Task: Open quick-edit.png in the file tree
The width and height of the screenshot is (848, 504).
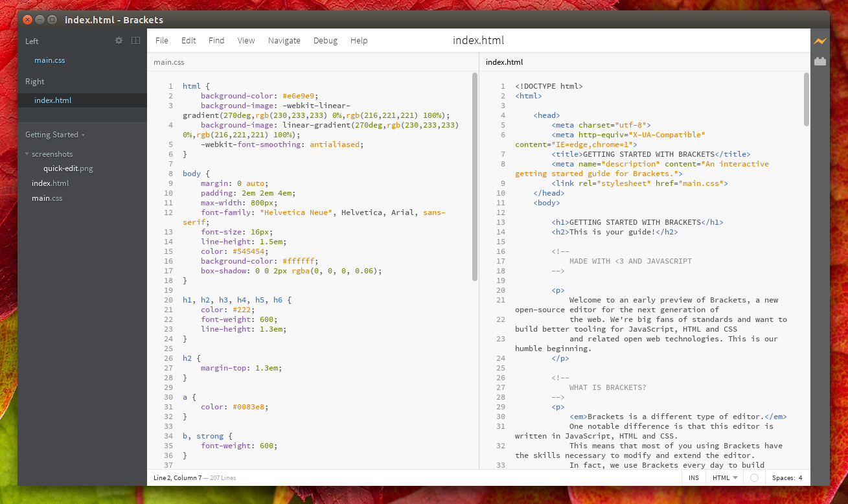Action: 68,168
